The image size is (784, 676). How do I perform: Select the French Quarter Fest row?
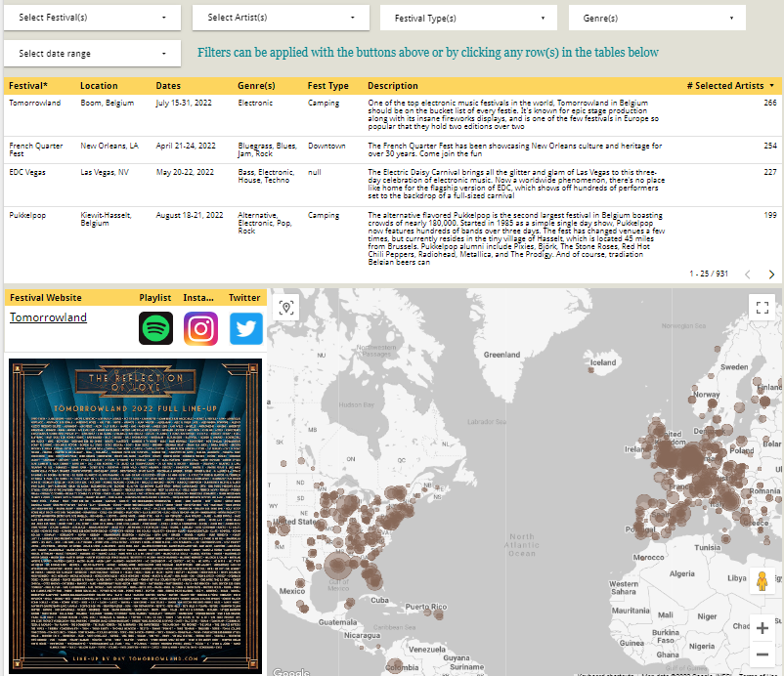[x=392, y=149]
